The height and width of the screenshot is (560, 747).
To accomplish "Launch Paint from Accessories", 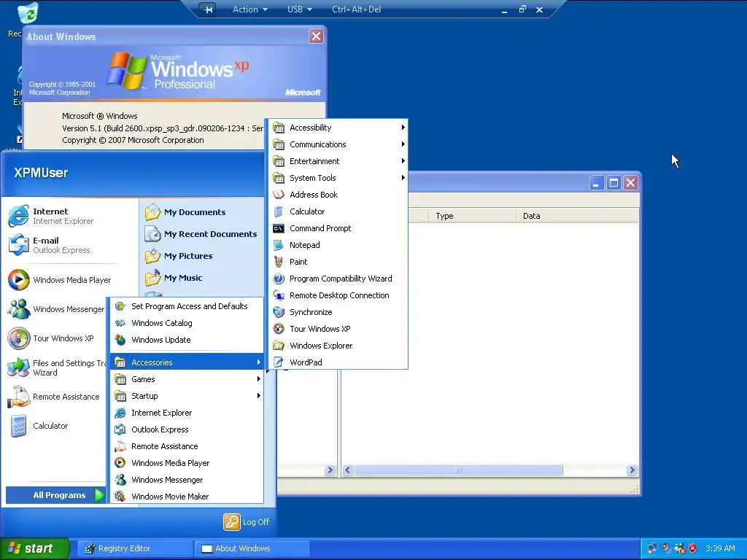I will (338, 262).
